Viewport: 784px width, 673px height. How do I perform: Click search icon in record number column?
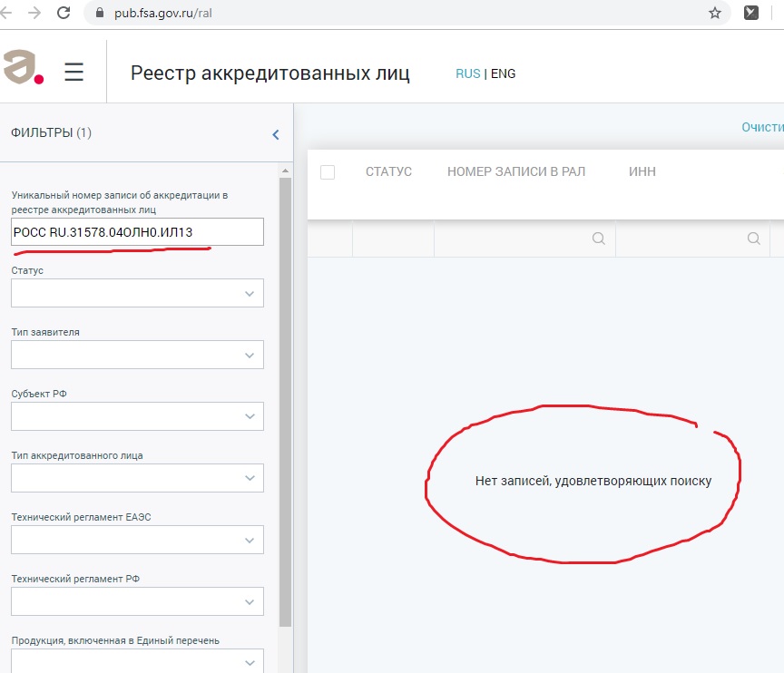point(598,239)
